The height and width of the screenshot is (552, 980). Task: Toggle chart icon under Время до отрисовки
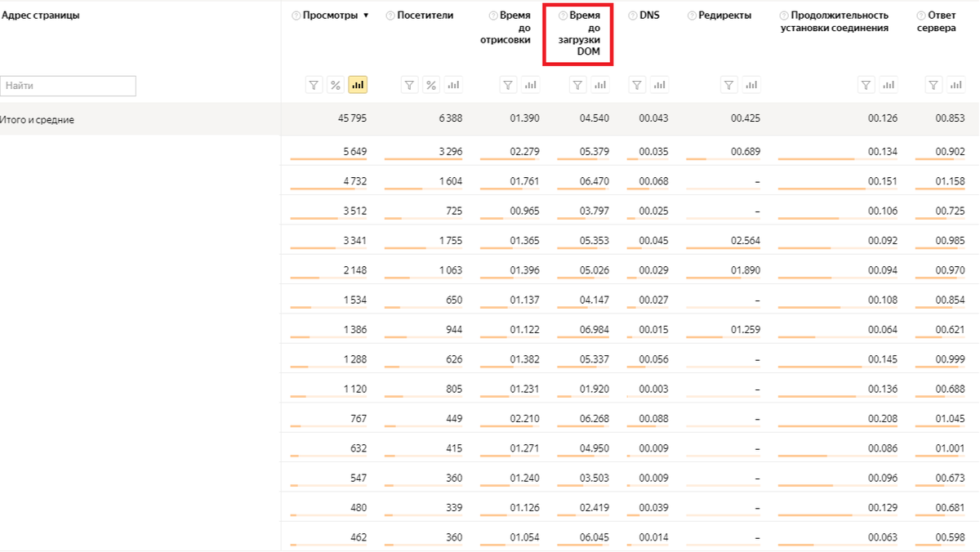[x=530, y=85]
